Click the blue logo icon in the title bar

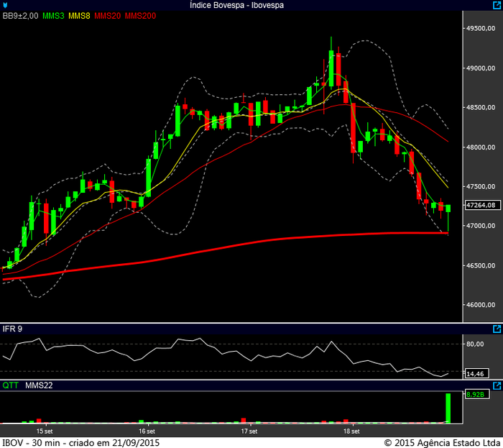[6, 5]
